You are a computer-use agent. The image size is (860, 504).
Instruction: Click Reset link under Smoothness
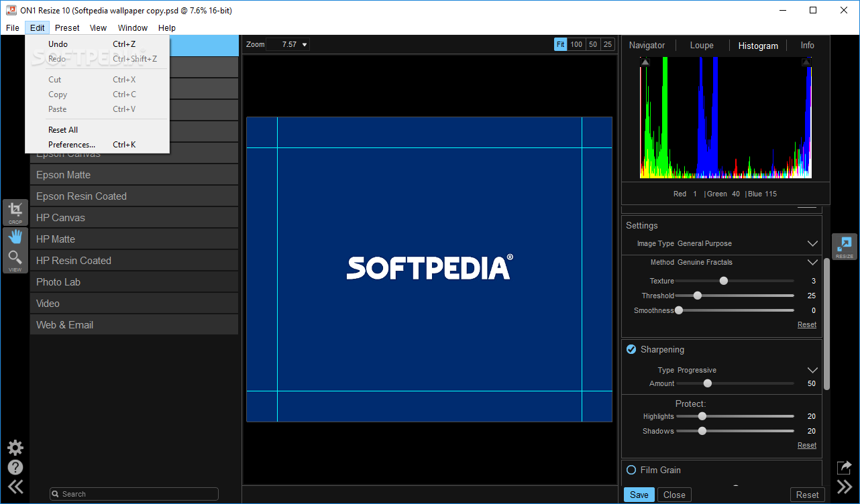[807, 324]
